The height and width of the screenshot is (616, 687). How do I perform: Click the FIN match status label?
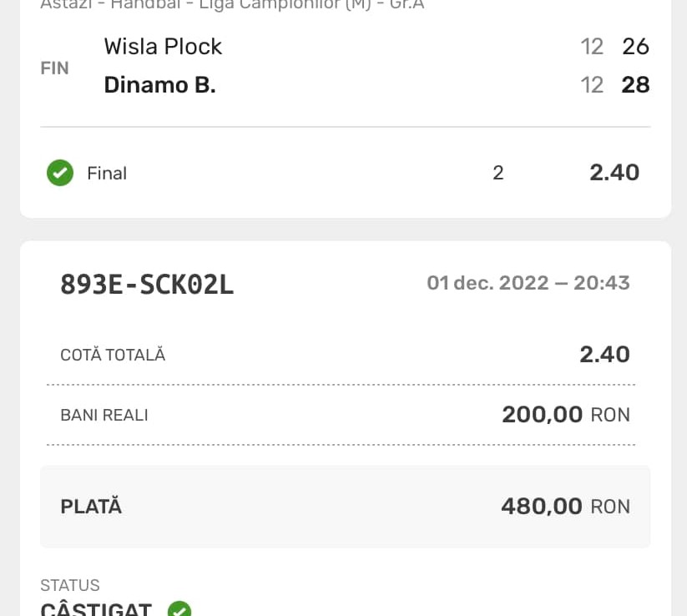tap(55, 68)
